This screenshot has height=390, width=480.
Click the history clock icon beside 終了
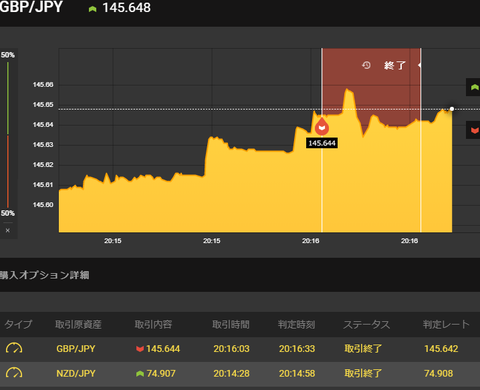pos(366,65)
